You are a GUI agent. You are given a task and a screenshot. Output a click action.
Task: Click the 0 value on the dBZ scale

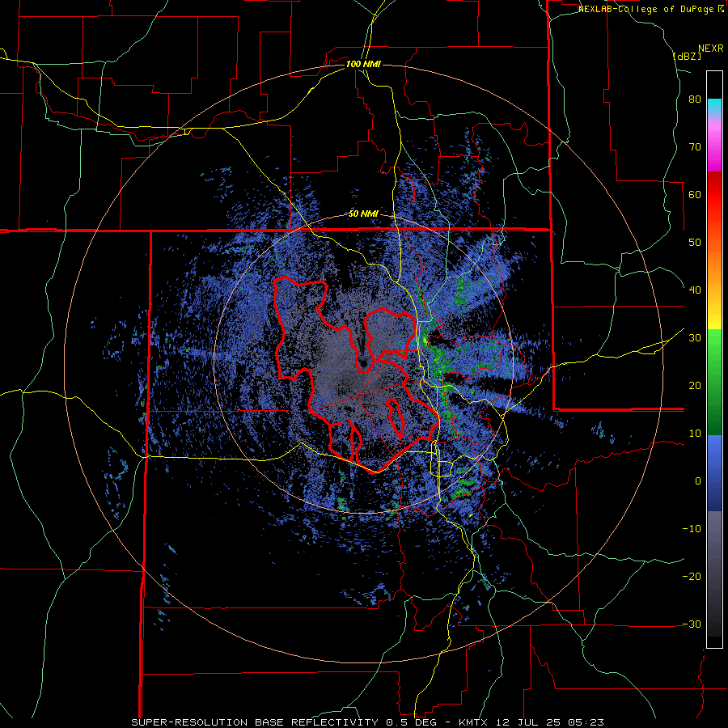pyautogui.click(x=698, y=481)
